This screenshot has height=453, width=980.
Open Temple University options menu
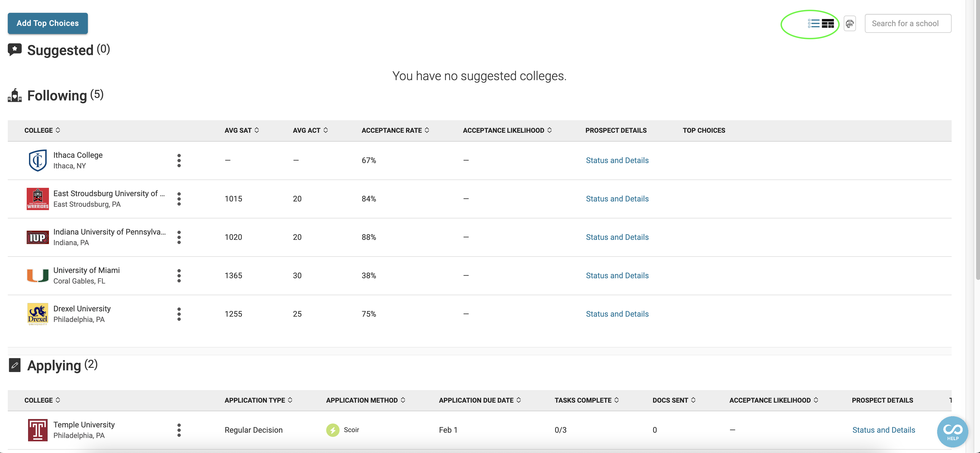(179, 430)
